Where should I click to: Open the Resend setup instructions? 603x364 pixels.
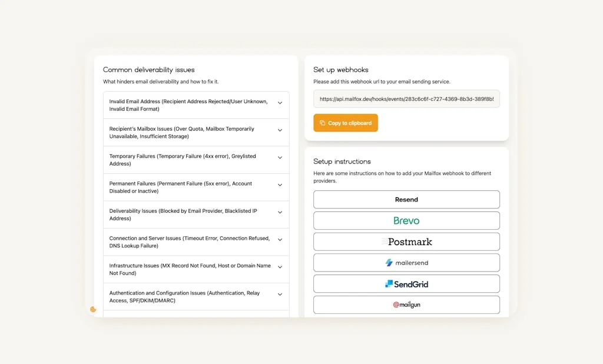tap(406, 199)
